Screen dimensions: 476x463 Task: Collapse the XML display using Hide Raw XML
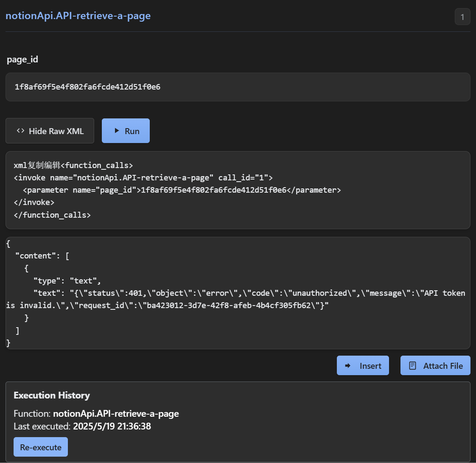pos(50,131)
